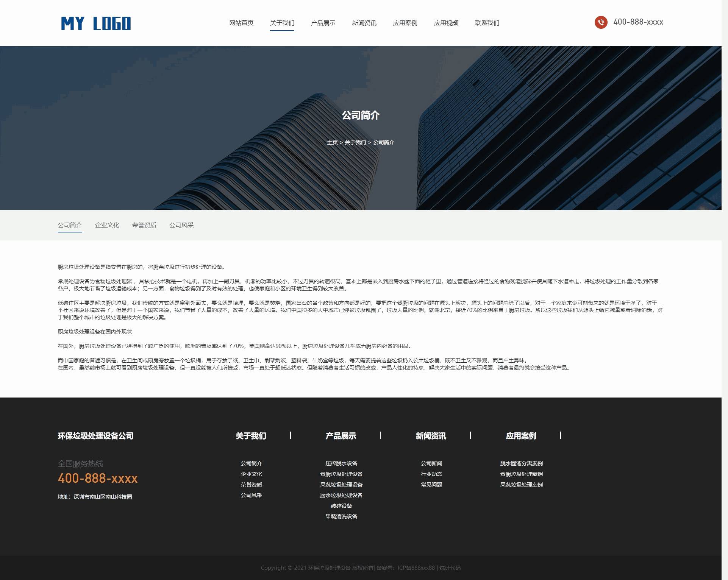Switch to the 荣誉资质 sub-tab
The height and width of the screenshot is (580, 728).
tap(144, 225)
